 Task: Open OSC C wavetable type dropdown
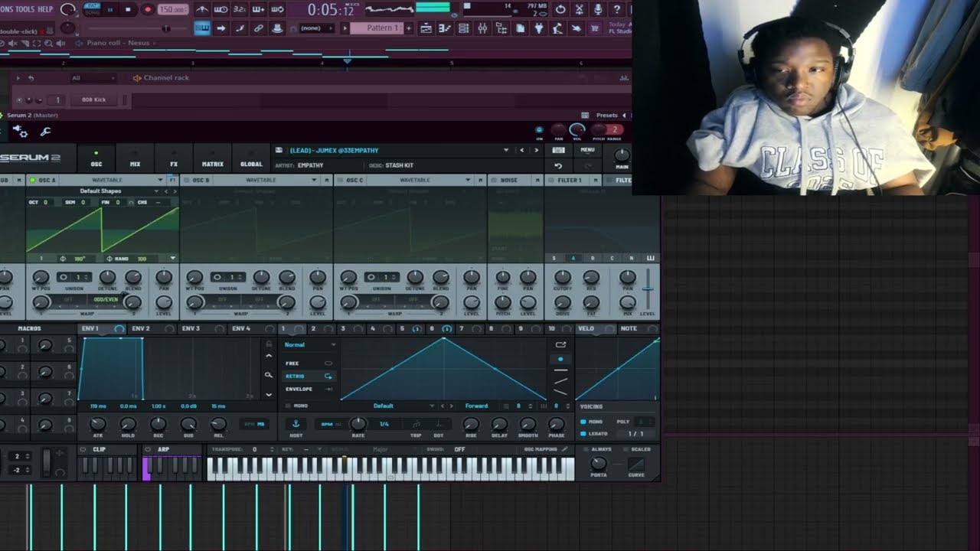(469, 180)
